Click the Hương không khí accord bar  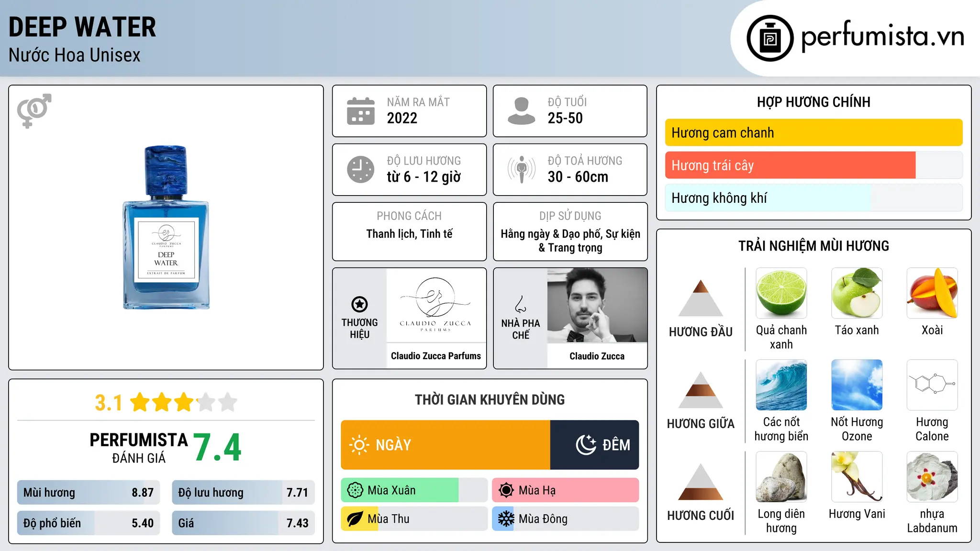(x=814, y=198)
